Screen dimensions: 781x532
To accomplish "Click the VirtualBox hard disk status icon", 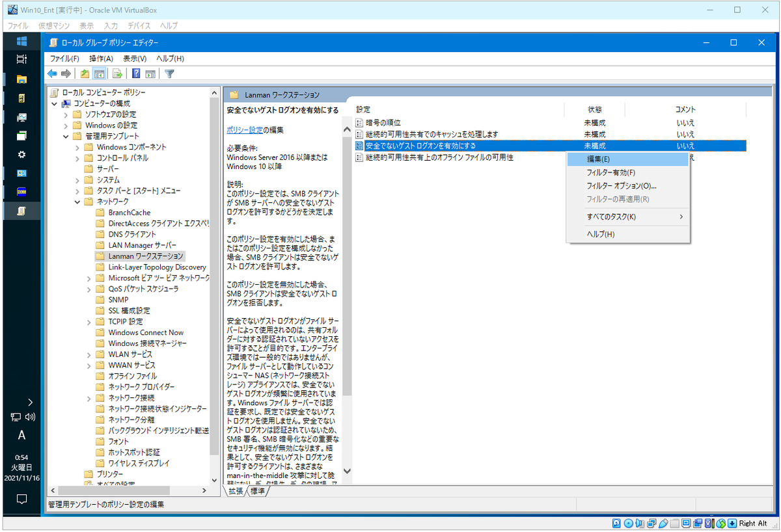I will point(616,523).
